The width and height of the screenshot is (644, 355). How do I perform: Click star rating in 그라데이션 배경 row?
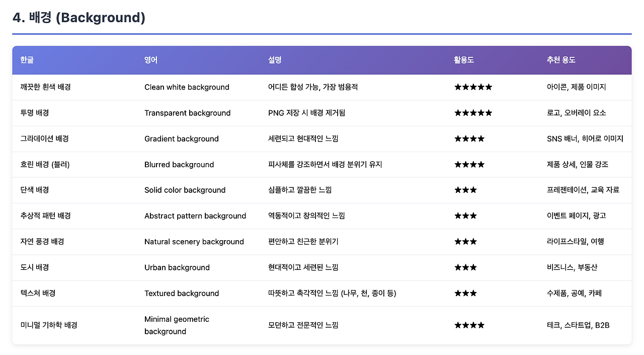[469, 138]
